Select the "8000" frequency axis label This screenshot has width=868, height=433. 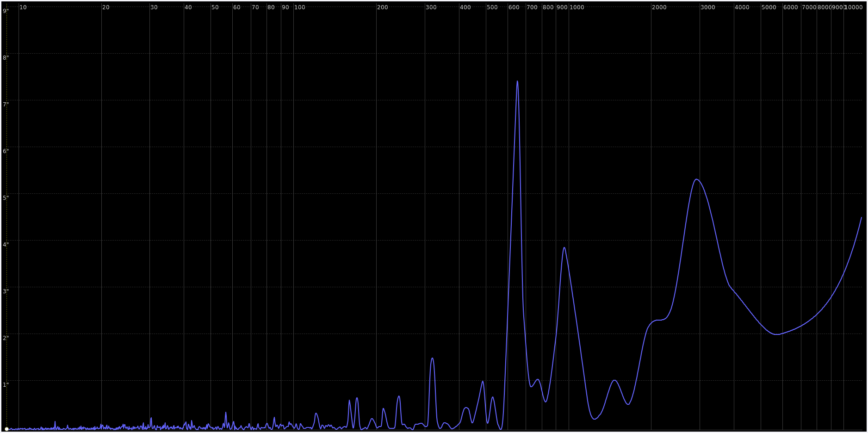[x=825, y=7]
